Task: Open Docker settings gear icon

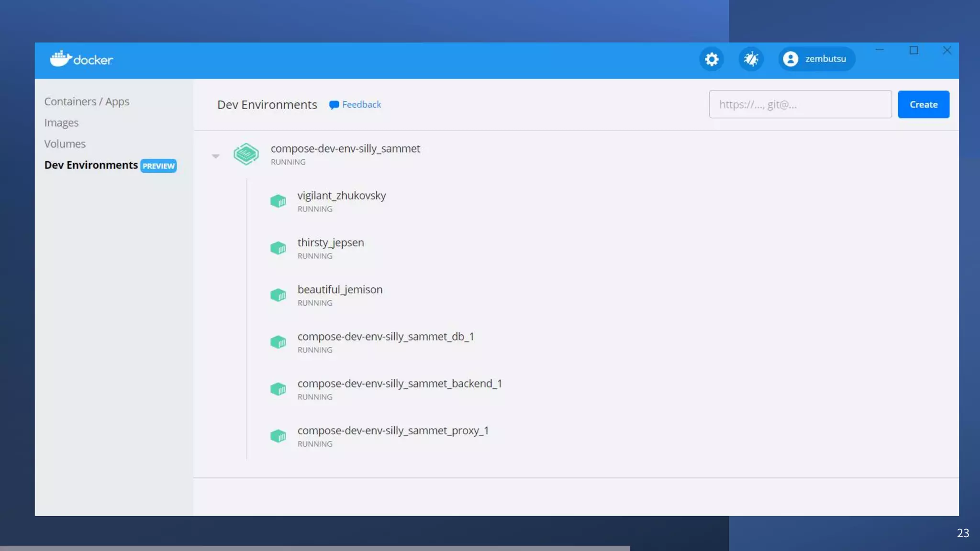Action: click(712, 59)
